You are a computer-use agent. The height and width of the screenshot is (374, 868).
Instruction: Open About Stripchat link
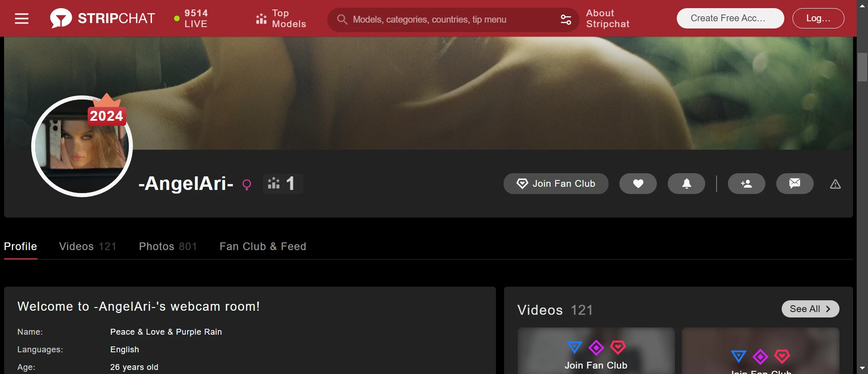pyautogui.click(x=608, y=19)
